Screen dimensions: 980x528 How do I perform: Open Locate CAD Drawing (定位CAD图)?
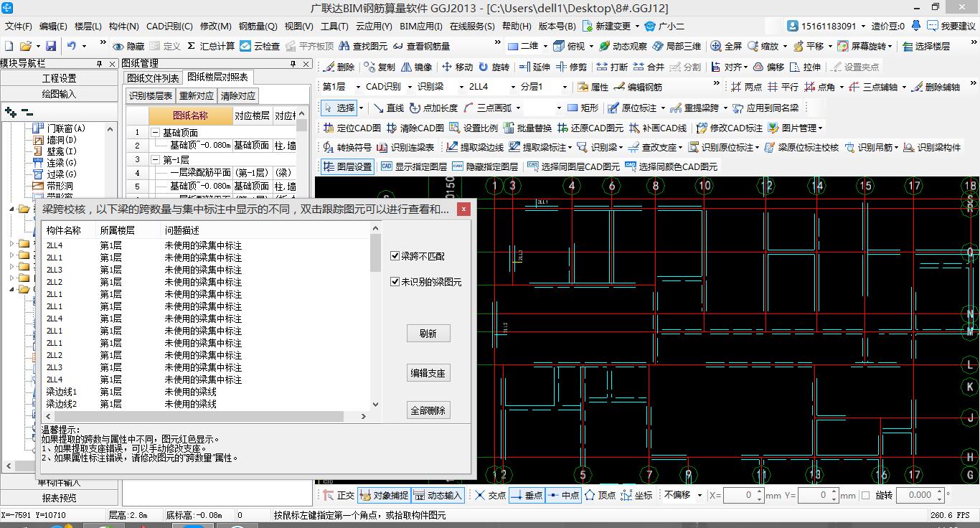click(352, 128)
